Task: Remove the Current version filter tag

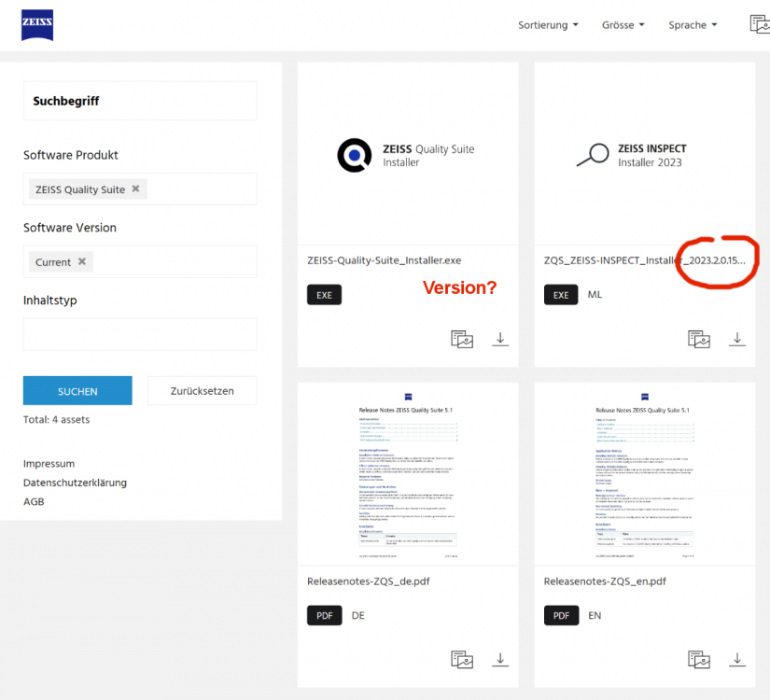Action: click(82, 261)
